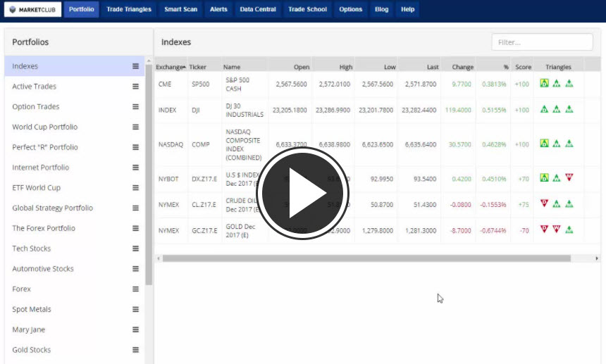The height and width of the screenshot is (364, 606).
Task: Sort by Exchange column header
Action: [171, 67]
